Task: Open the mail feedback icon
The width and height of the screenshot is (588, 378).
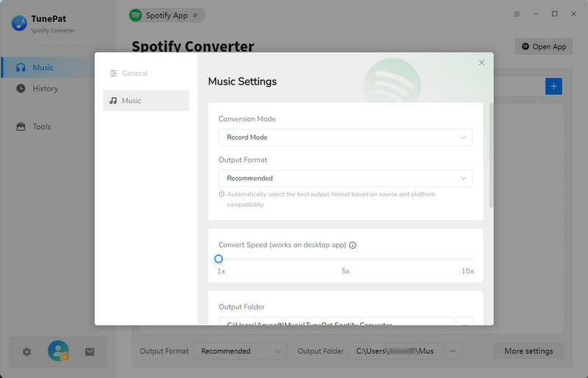Action: coord(90,352)
